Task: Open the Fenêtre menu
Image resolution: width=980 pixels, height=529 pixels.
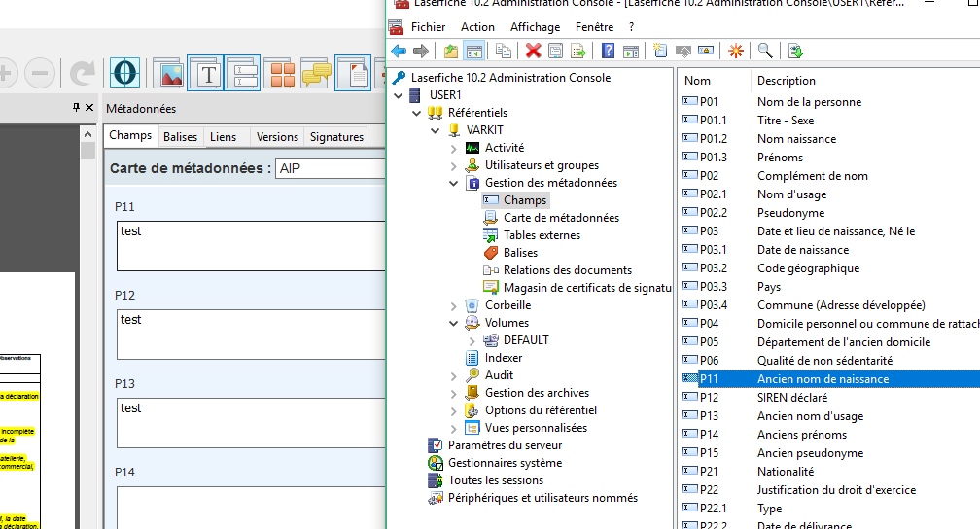Action: coord(594,27)
